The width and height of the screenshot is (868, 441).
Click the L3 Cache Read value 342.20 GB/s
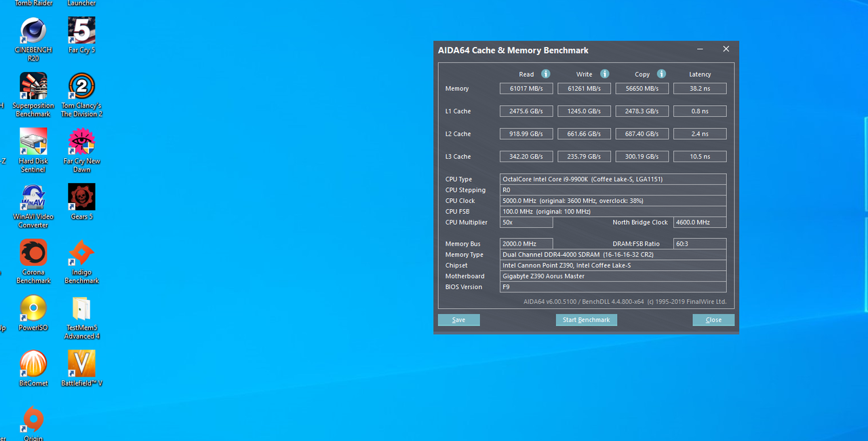tap(526, 157)
